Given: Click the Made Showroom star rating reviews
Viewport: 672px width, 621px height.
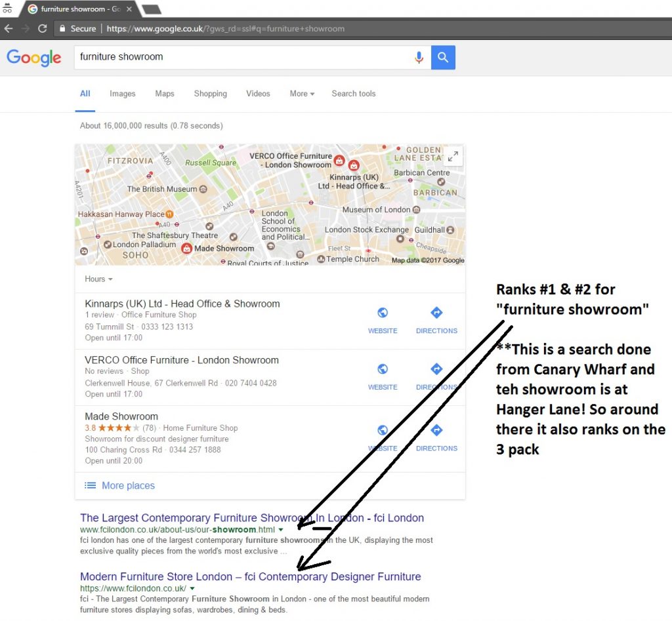Looking at the screenshot, I should coord(121,428).
